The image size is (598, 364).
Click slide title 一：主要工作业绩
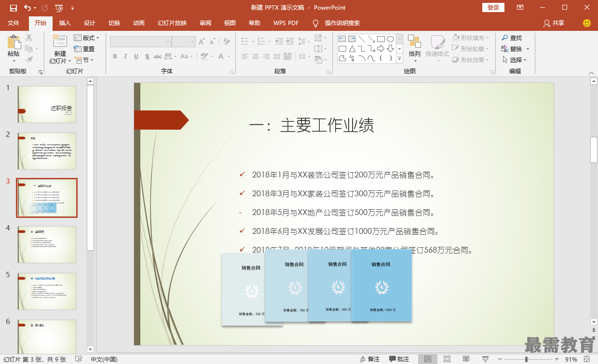(x=312, y=125)
